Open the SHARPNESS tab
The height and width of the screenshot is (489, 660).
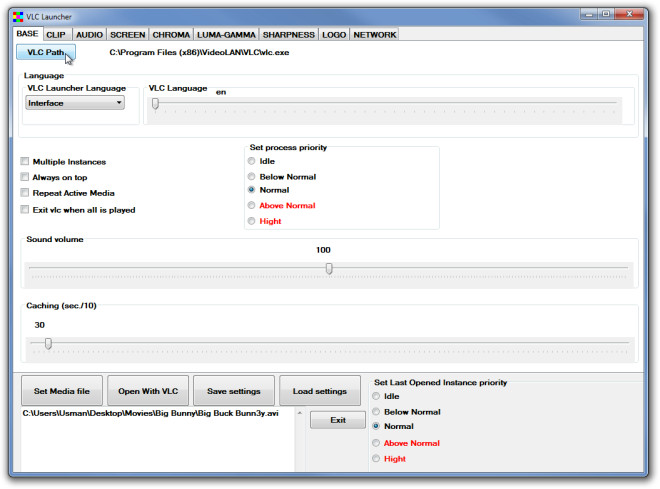point(289,35)
